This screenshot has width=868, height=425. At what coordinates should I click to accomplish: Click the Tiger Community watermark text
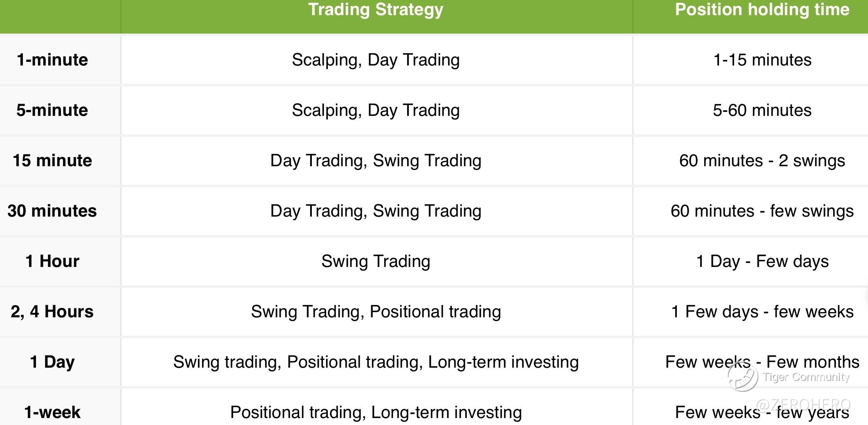click(x=806, y=377)
